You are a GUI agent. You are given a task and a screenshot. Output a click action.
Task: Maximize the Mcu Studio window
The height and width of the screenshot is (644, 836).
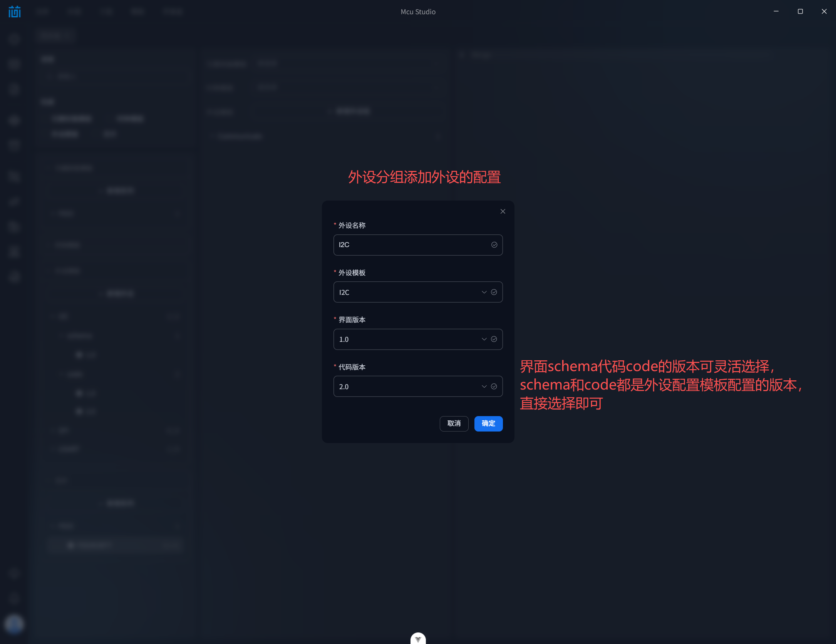pos(800,12)
